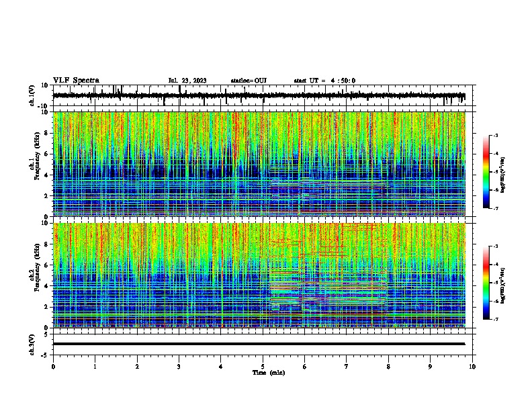Click the time axis tick label "2"
This screenshot has height=411, width=532.
137,367
